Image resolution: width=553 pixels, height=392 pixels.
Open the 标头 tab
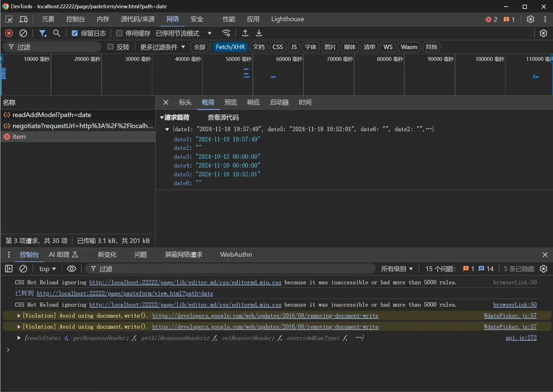tap(185, 102)
